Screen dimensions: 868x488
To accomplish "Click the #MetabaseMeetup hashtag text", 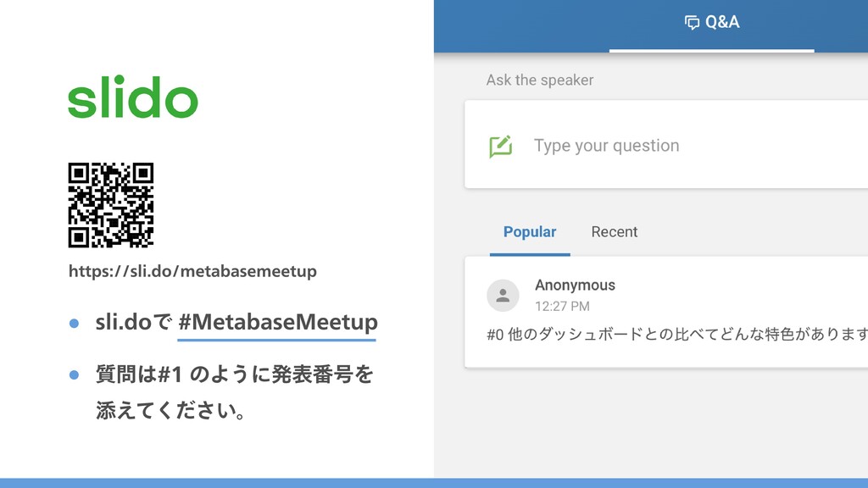I will click(278, 322).
